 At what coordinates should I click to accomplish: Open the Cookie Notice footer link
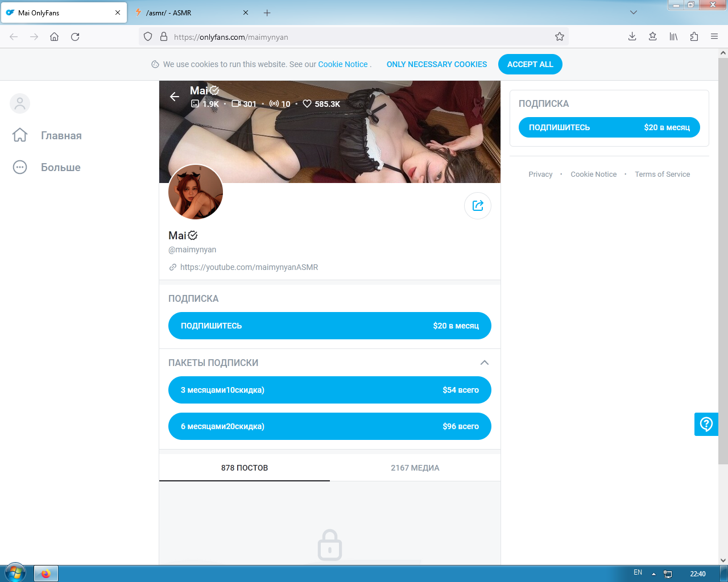point(594,174)
